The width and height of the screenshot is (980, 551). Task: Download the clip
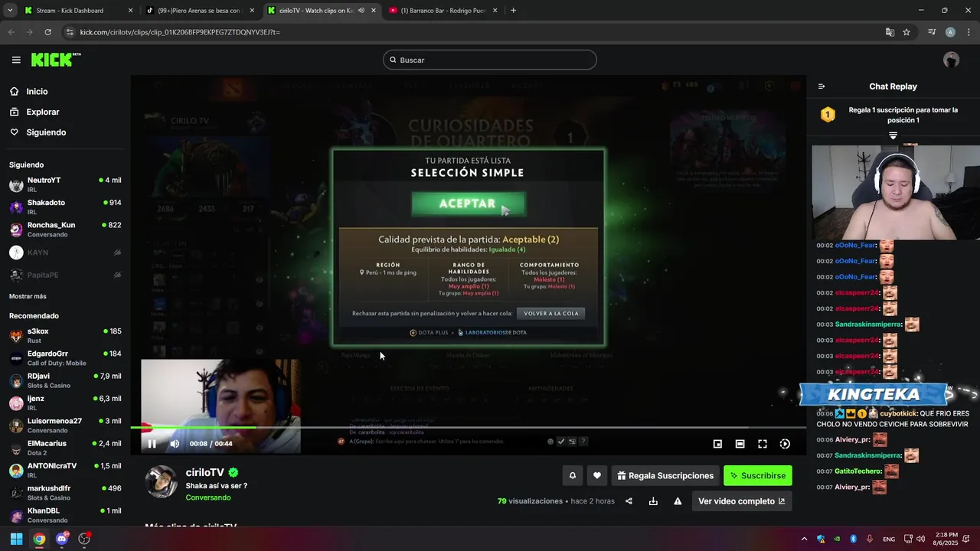tap(653, 501)
